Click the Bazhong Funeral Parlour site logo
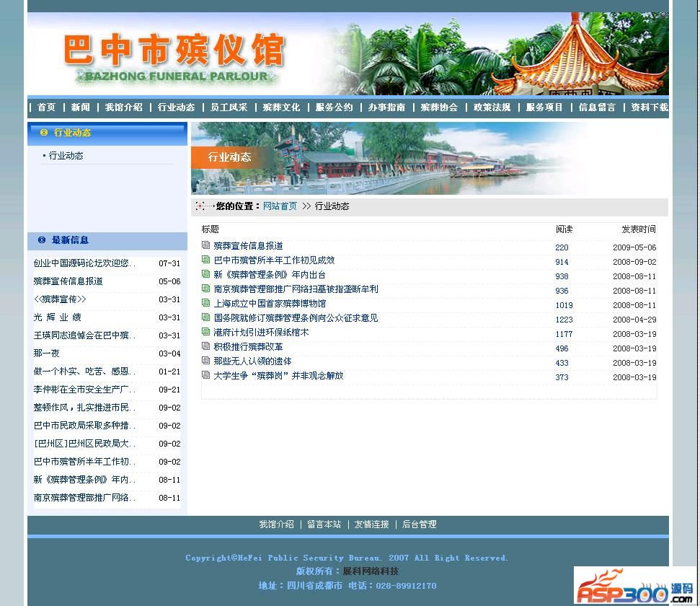 tap(174, 58)
